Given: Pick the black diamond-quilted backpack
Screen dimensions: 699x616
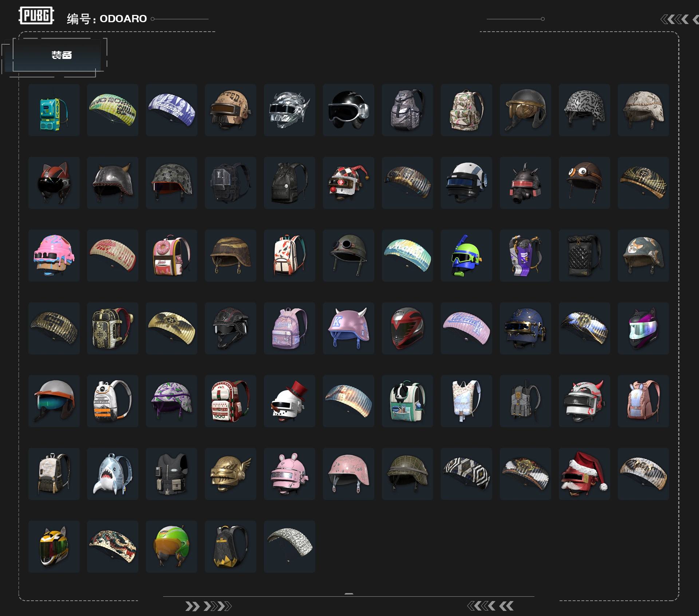Looking at the screenshot, I should coord(585,255).
